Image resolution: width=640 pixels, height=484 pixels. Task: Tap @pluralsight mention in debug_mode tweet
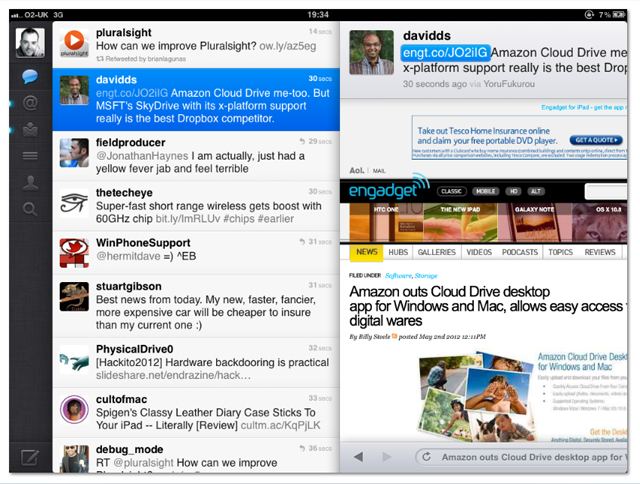point(143,463)
